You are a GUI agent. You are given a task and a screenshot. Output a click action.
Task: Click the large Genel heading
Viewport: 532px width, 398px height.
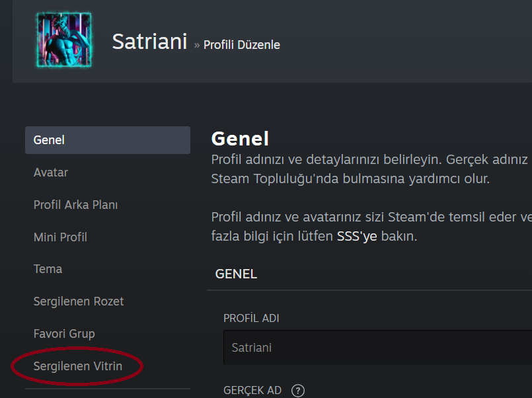pyautogui.click(x=240, y=138)
